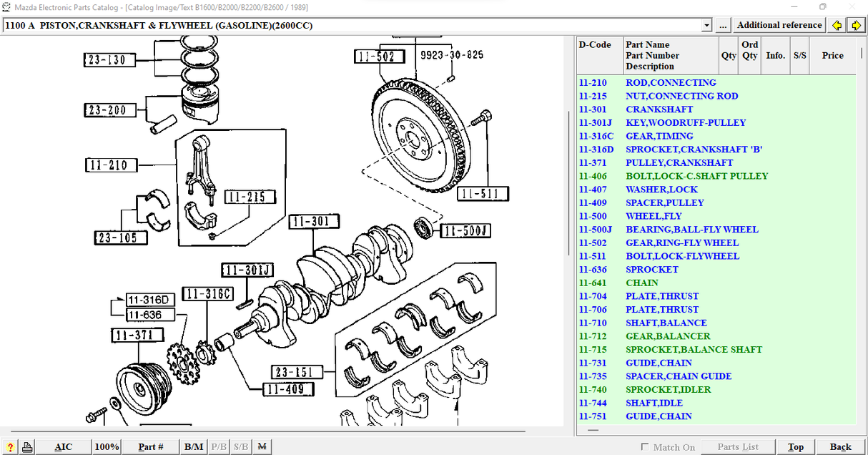Image resolution: width=868 pixels, height=455 pixels.
Task: Click the ellipsis browse button
Action: click(x=723, y=26)
